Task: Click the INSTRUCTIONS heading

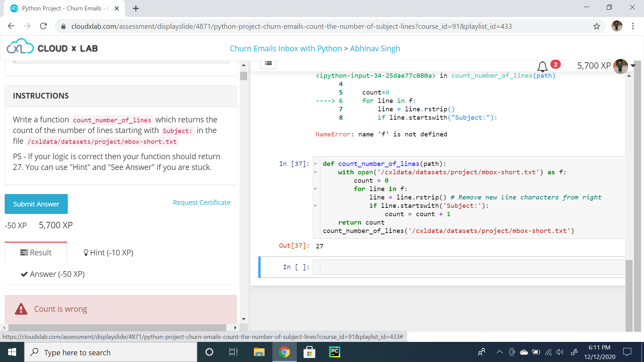Action: [x=41, y=96]
